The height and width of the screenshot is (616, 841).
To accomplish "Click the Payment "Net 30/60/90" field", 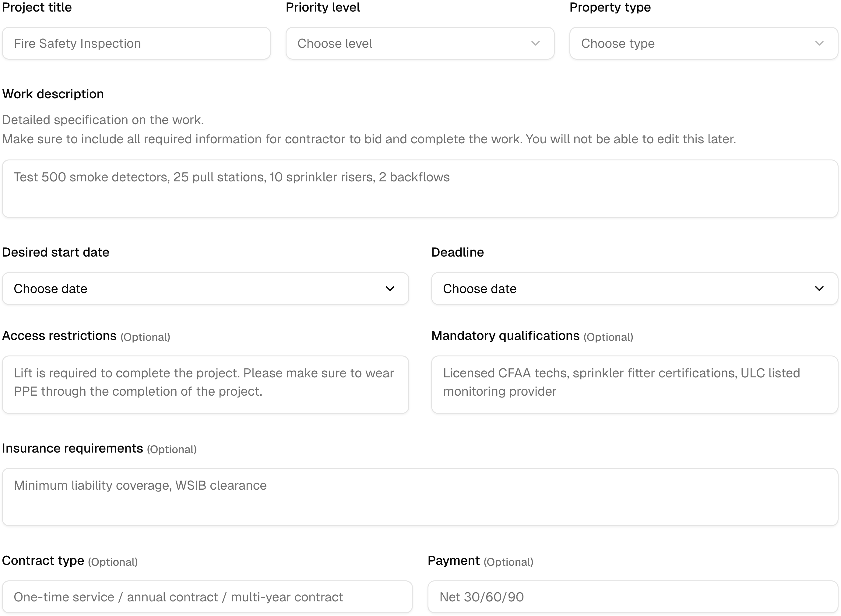I will 632,597.
